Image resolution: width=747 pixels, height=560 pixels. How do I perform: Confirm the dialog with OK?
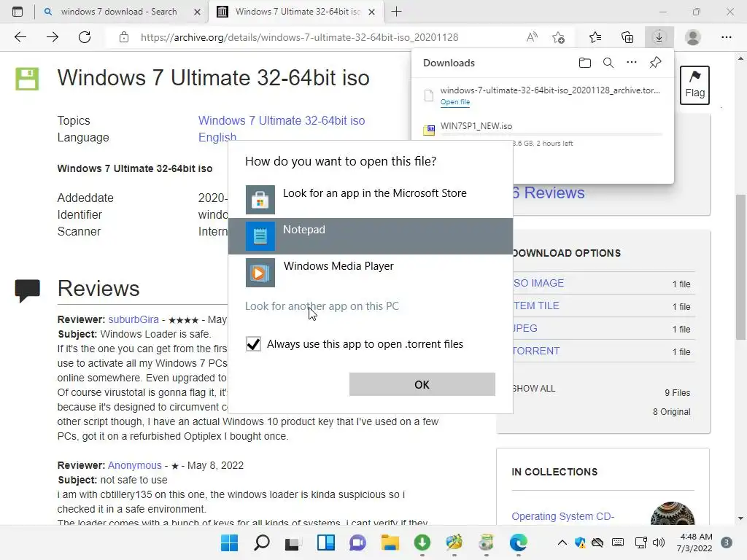coord(422,384)
